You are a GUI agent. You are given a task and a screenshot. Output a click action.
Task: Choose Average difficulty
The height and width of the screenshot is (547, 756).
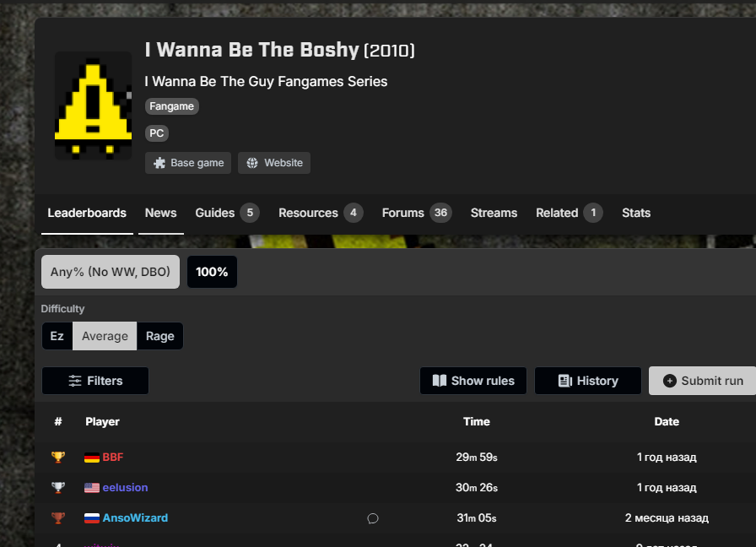tap(105, 336)
